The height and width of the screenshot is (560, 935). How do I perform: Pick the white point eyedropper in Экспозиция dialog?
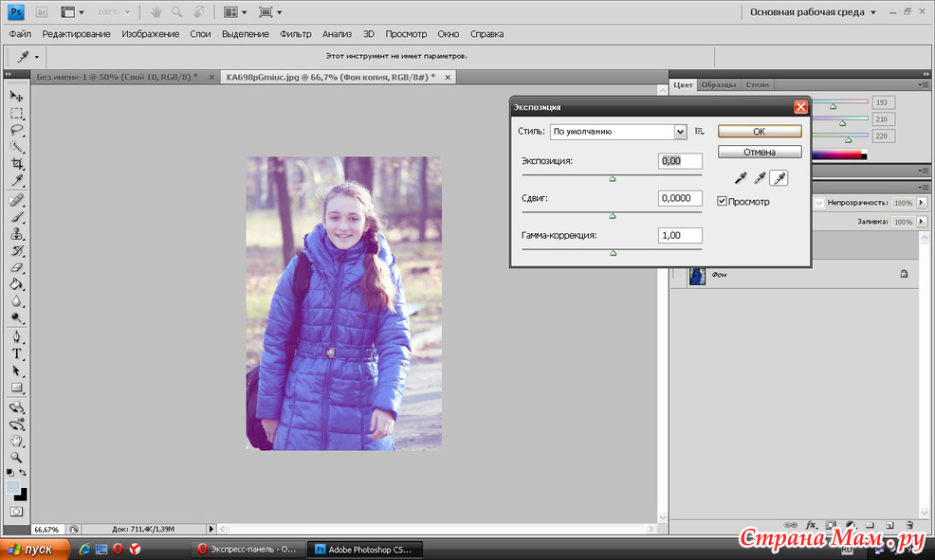pyautogui.click(x=779, y=177)
